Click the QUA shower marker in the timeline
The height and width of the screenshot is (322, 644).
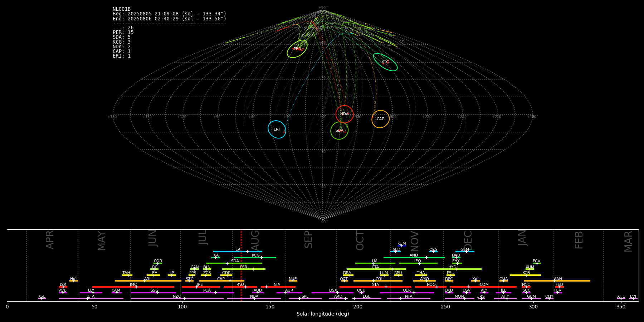point(503,281)
